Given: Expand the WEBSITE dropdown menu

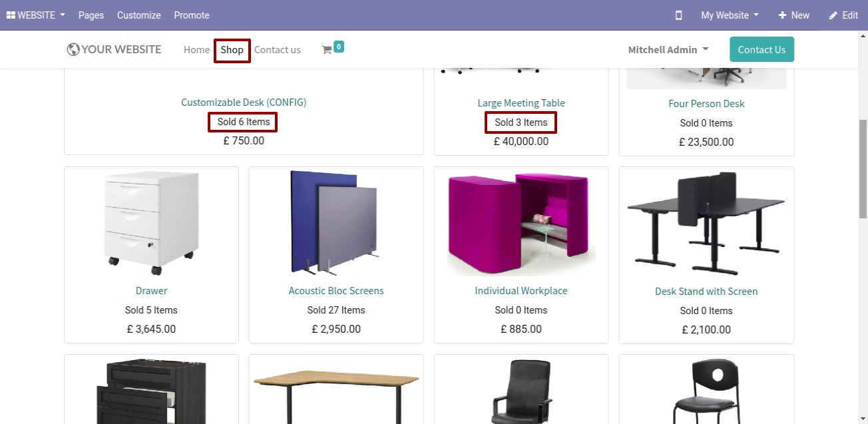Looking at the screenshot, I should point(36,15).
